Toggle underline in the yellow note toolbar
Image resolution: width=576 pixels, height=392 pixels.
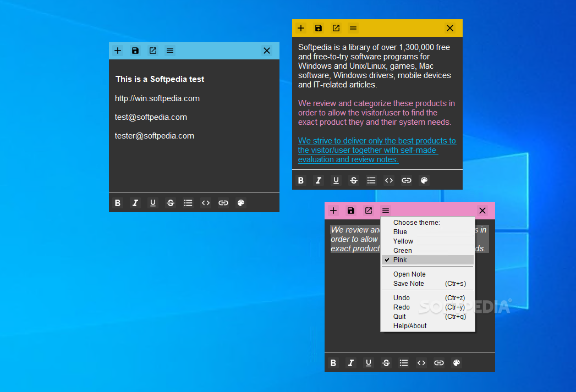(336, 180)
